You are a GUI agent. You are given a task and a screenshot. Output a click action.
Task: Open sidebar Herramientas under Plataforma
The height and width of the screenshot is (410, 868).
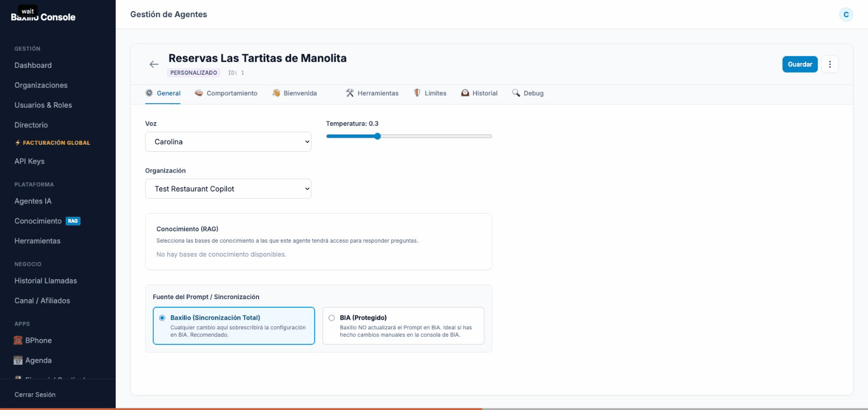[x=38, y=241]
